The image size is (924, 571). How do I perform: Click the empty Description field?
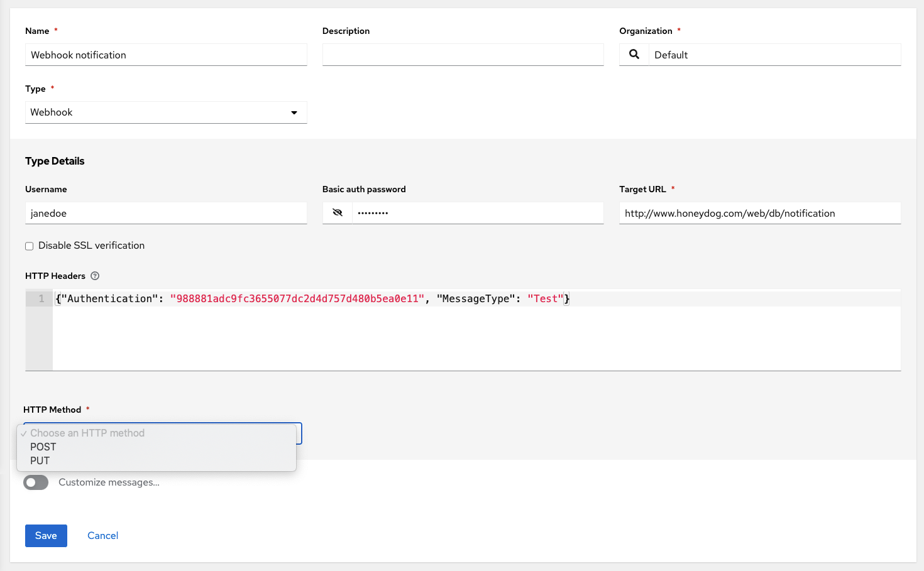[463, 55]
